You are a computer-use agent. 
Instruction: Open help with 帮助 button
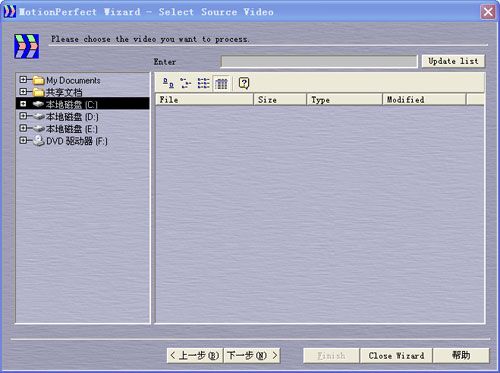pos(461,356)
